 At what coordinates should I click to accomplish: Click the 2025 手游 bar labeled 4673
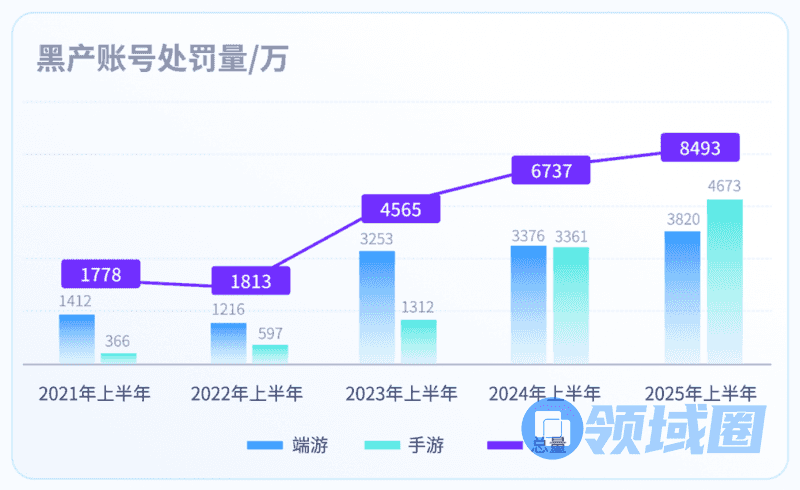[725, 280]
